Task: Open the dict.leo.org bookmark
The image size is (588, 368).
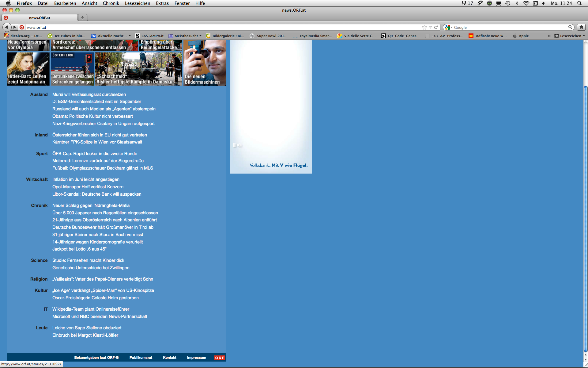Action: pyautogui.click(x=23, y=36)
